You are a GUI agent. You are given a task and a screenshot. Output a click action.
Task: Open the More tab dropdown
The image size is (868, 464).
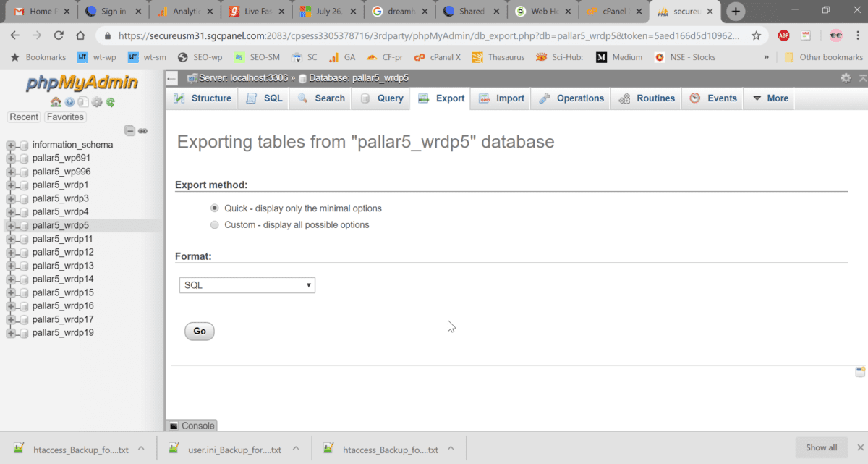[769, 98]
